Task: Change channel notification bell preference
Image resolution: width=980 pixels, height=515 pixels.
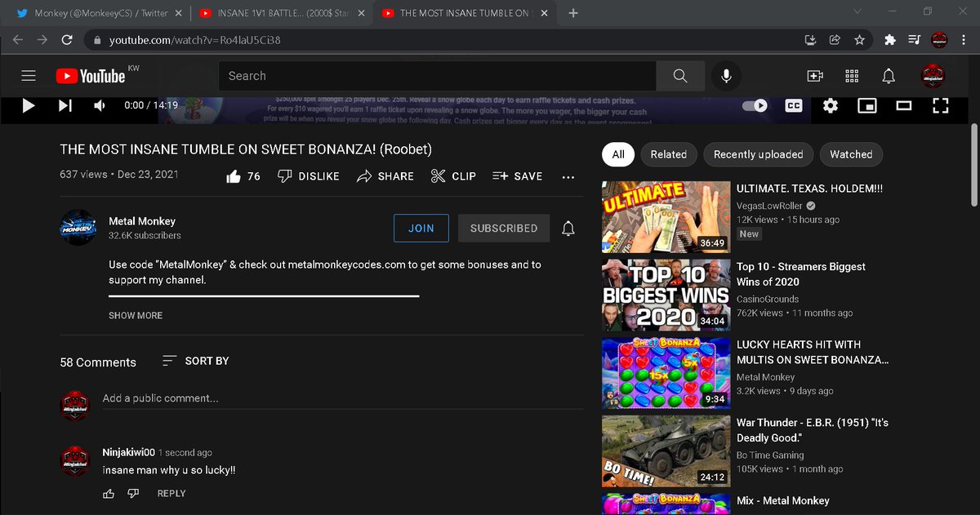Action: coord(568,229)
